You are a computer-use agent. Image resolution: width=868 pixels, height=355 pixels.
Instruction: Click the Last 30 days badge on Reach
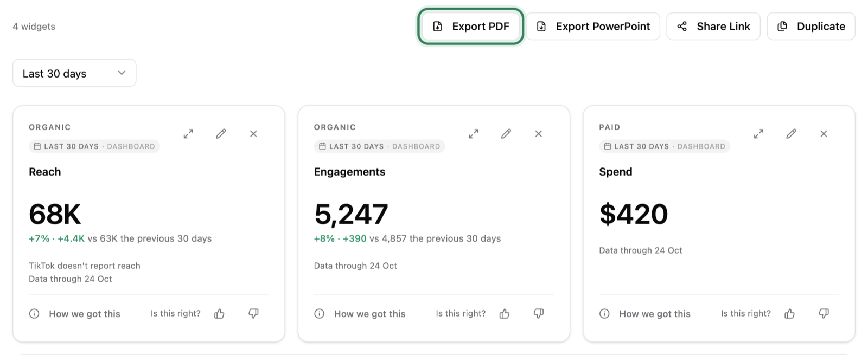(94, 146)
